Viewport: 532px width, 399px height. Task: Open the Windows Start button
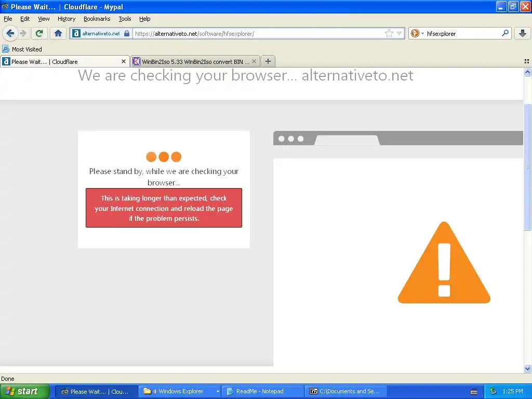(24, 391)
